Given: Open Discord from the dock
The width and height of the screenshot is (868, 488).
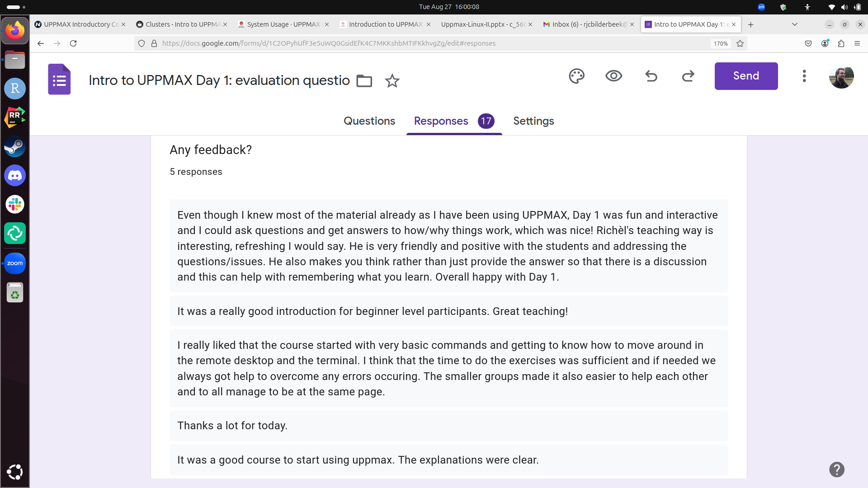Looking at the screenshot, I should tap(15, 175).
